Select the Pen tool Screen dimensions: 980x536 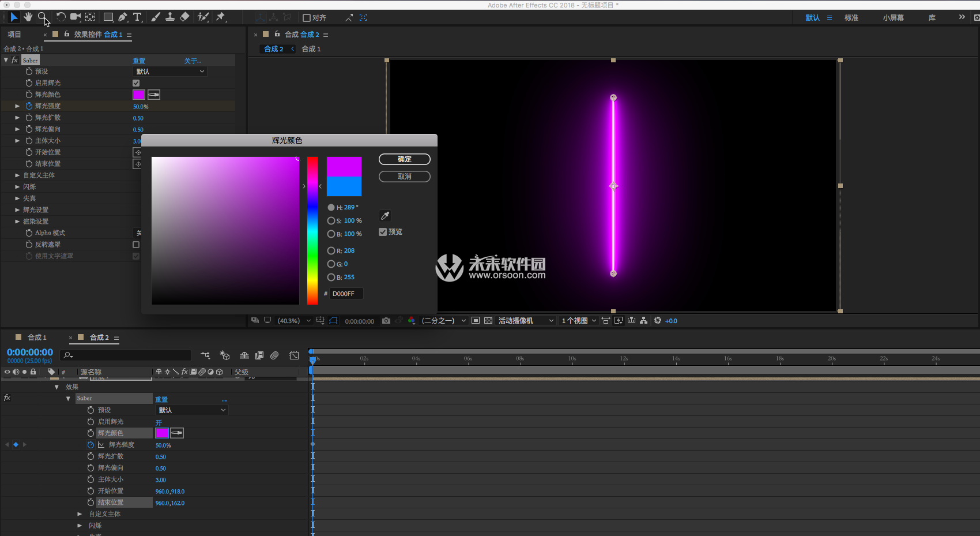point(123,17)
